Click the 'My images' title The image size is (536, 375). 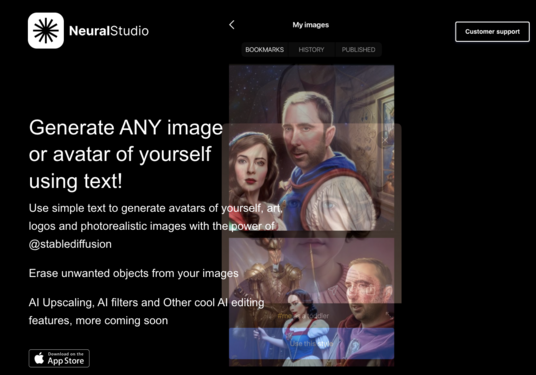point(311,25)
